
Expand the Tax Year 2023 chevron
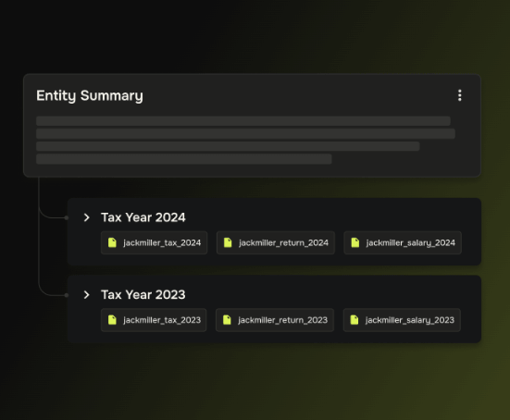click(x=86, y=295)
